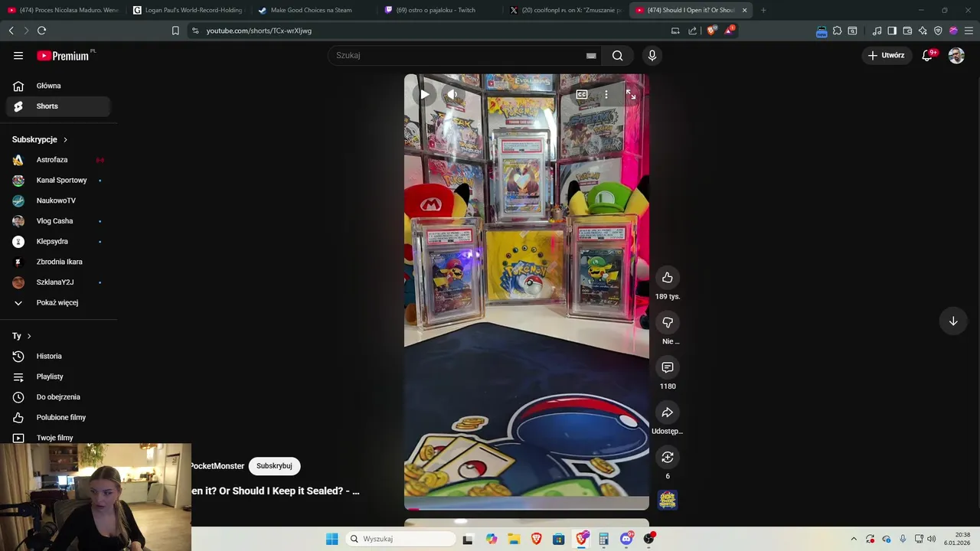
Task: Open the Short's three-dot more menu
Action: pos(606,94)
